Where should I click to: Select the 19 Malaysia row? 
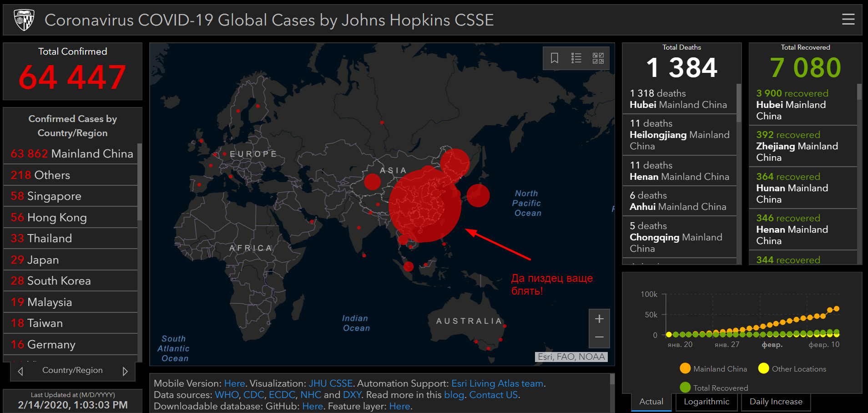(71, 302)
